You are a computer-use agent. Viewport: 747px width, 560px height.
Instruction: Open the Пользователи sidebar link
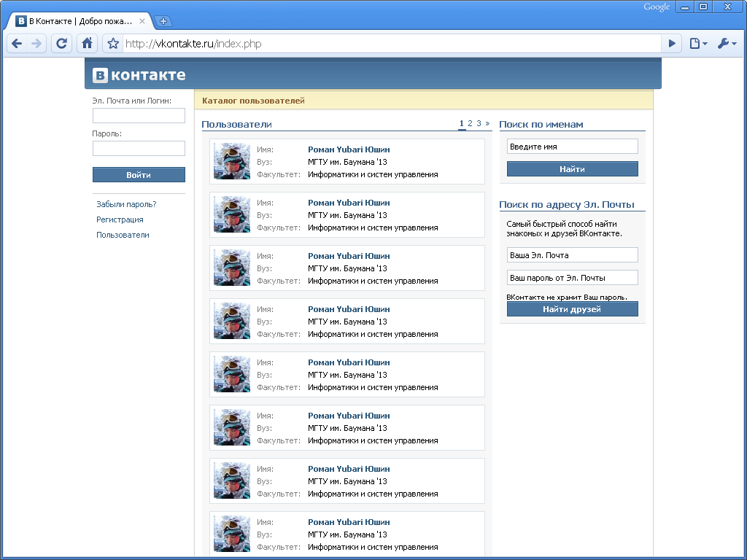pyautogui.click(x=123, y=235)
